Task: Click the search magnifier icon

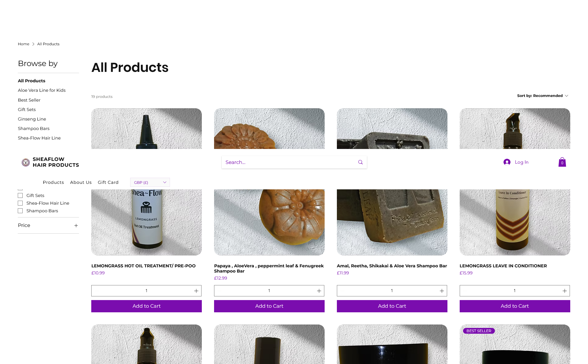Action: (360, 162)
